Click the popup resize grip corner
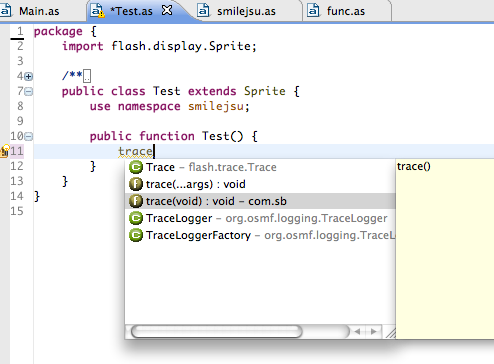 390,332
